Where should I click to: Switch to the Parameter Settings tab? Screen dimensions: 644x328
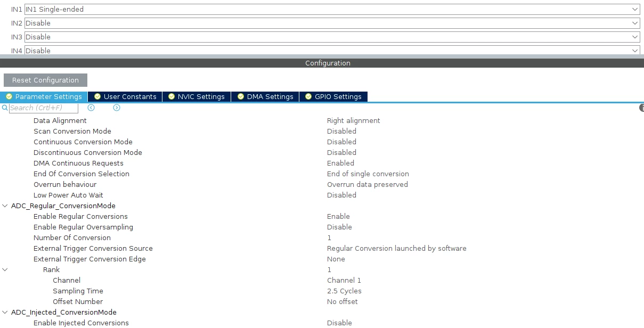coord(44,96)
